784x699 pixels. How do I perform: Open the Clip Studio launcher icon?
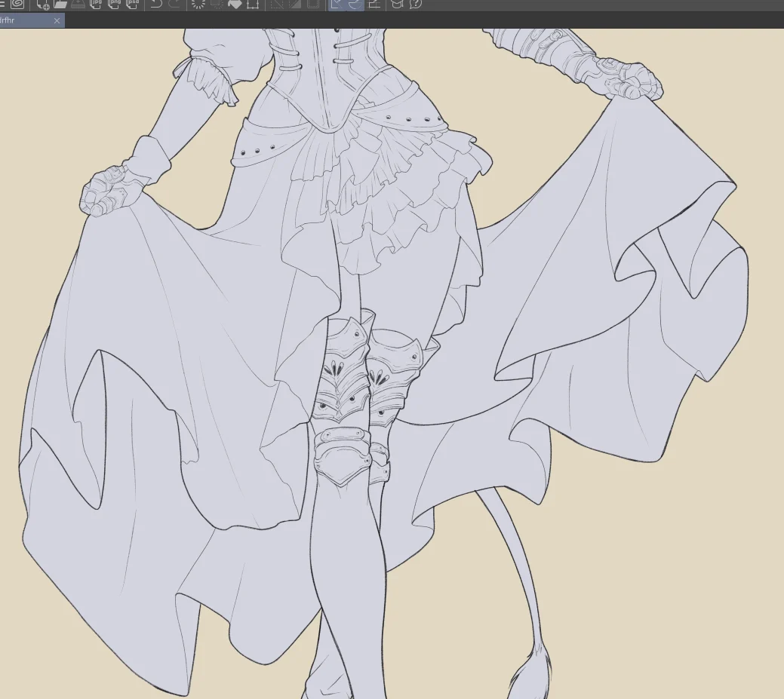16,4
